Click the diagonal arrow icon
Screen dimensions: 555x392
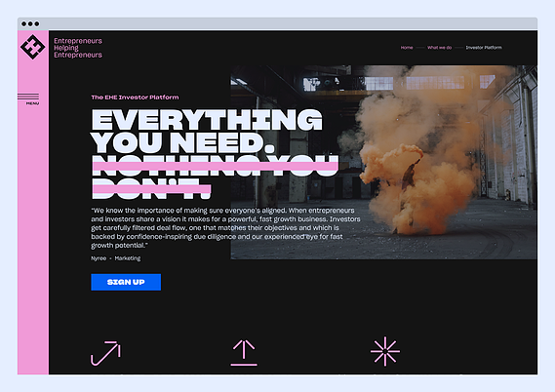[x=105, y=353]
